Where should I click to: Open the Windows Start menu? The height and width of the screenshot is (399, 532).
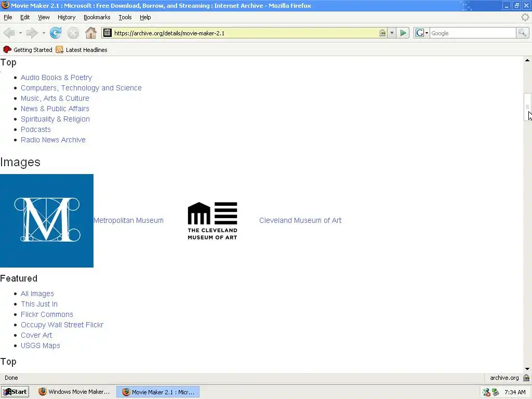(x=15, y=392)
